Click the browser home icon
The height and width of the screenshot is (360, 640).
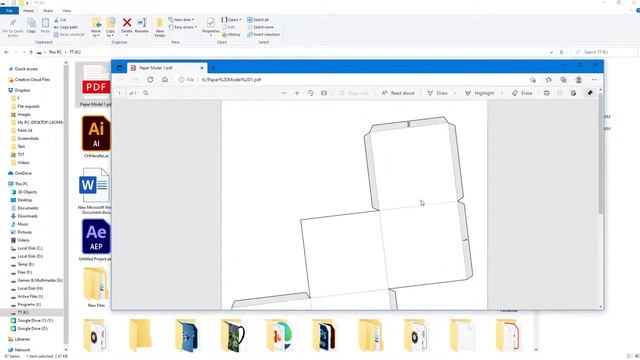pos(165,80)
